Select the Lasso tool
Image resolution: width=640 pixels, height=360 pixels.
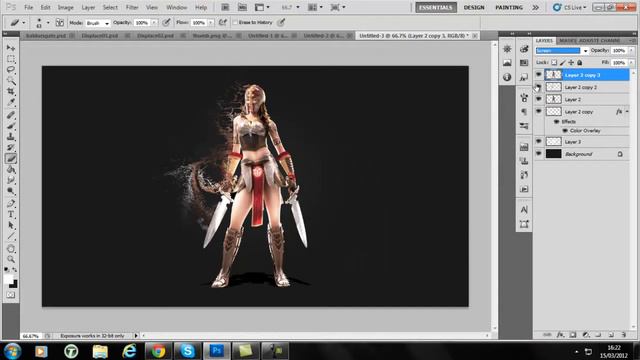[11, 70]
